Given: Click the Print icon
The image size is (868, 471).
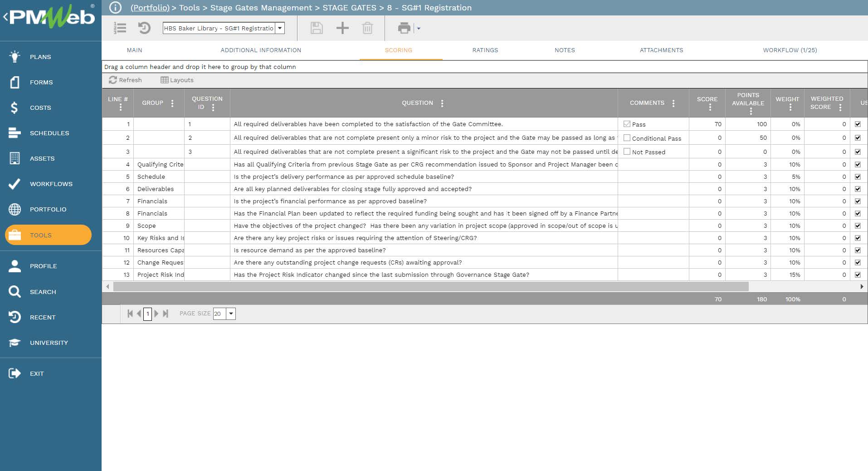Looking at the screenshot, I should pos(404,28).
